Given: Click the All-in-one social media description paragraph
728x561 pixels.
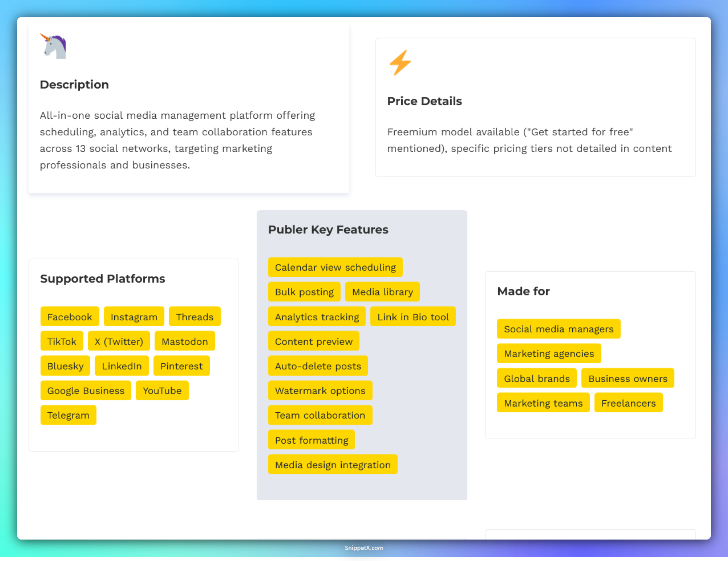Looking at the screenshot, I should (177, 140).
